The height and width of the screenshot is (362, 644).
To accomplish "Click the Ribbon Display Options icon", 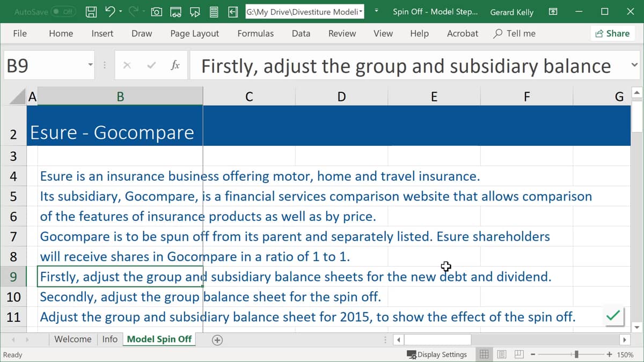I will [553, 11].
